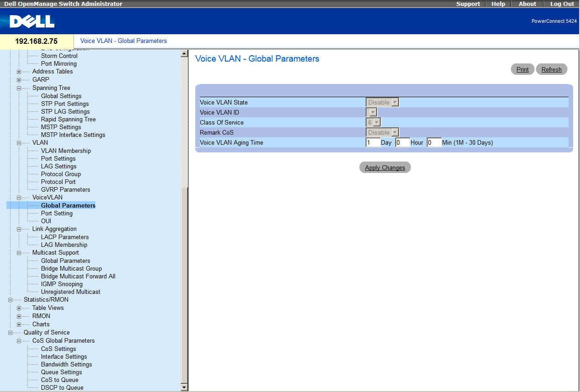Click the Dell logo
This screenshot has height=392, width=580.
[x=32, y=21]
